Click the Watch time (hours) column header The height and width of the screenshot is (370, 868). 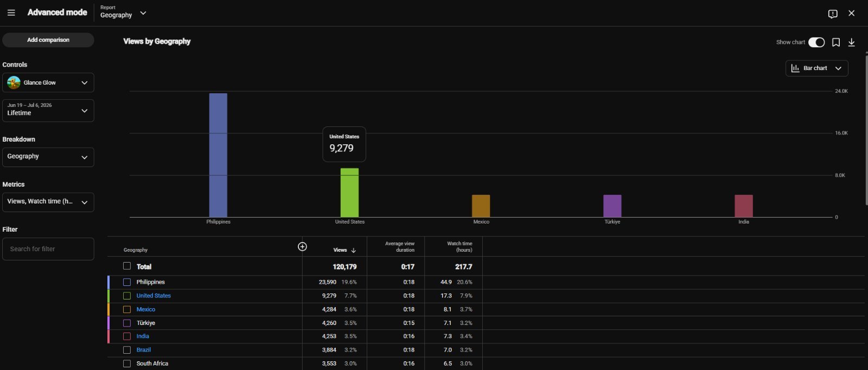tap(459, 247)
